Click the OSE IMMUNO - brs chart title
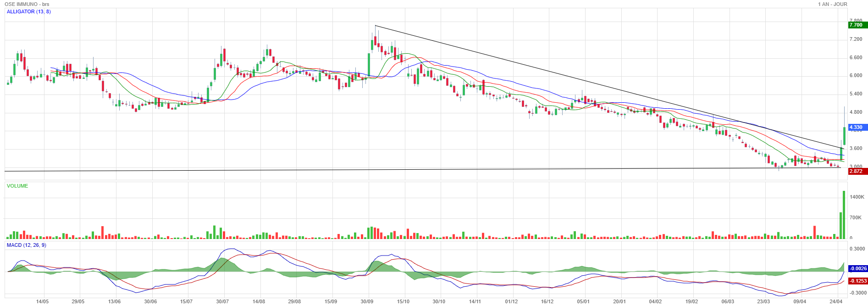The image size is (868, 306). click(27, 4)
